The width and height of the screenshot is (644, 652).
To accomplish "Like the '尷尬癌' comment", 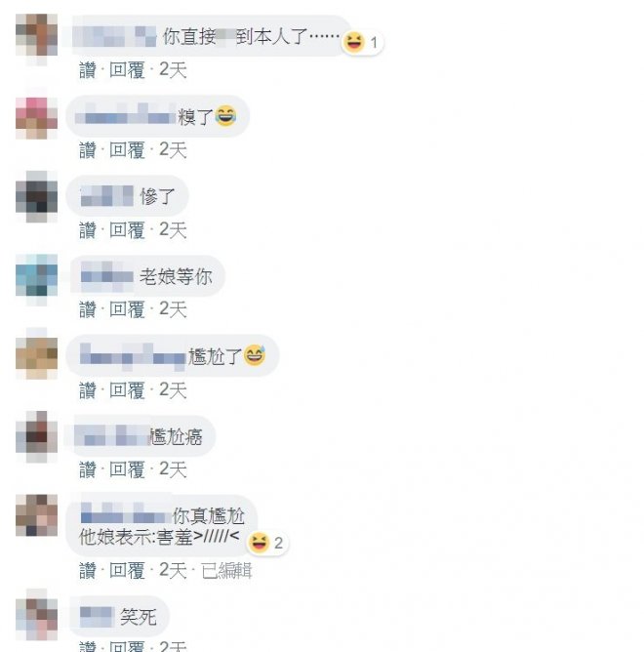I will (x=88, y=469).
